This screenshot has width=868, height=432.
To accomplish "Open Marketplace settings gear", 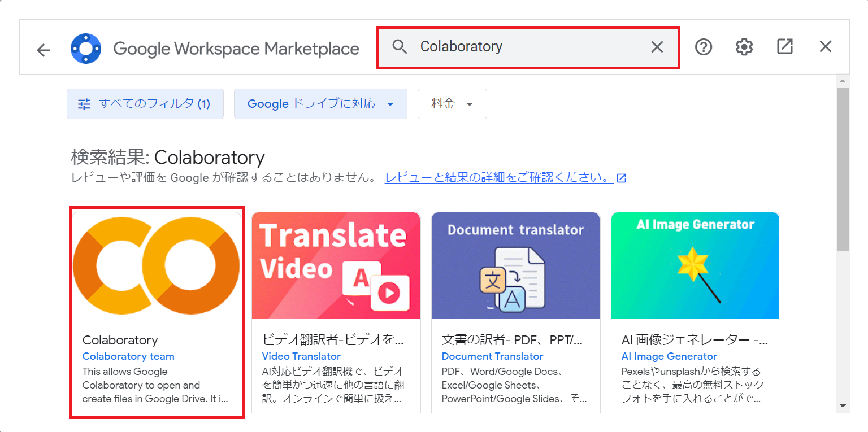I will [x=744, y=47].
